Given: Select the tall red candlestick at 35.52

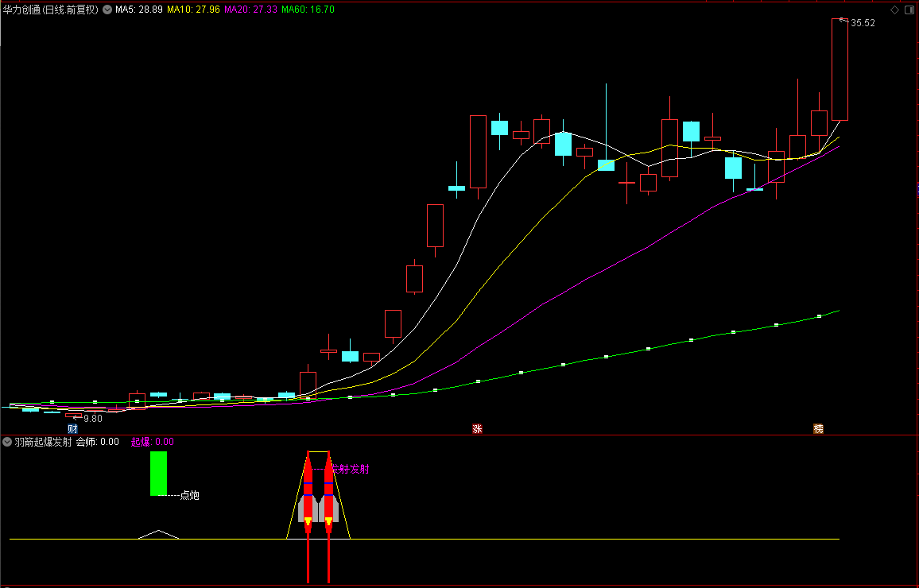Looking at the screenshot, I should pyautogui.click(x=840, y=70).
